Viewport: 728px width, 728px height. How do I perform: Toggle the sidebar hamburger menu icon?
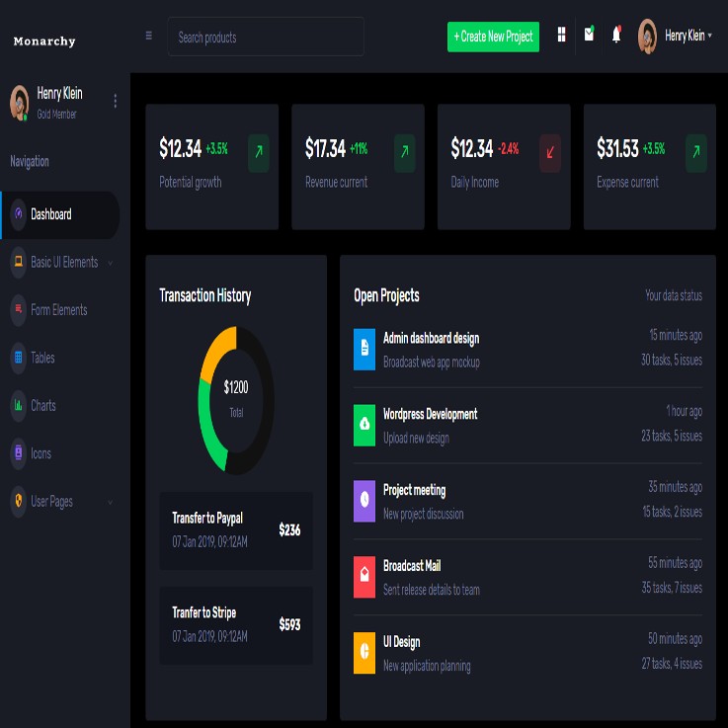[148, 36]
